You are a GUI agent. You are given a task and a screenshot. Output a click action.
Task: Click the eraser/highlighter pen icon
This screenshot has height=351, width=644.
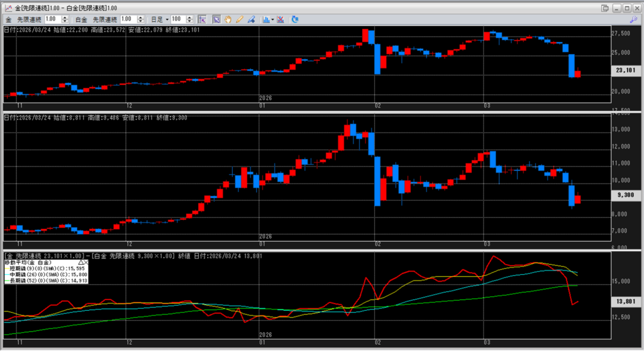(251, 19)
